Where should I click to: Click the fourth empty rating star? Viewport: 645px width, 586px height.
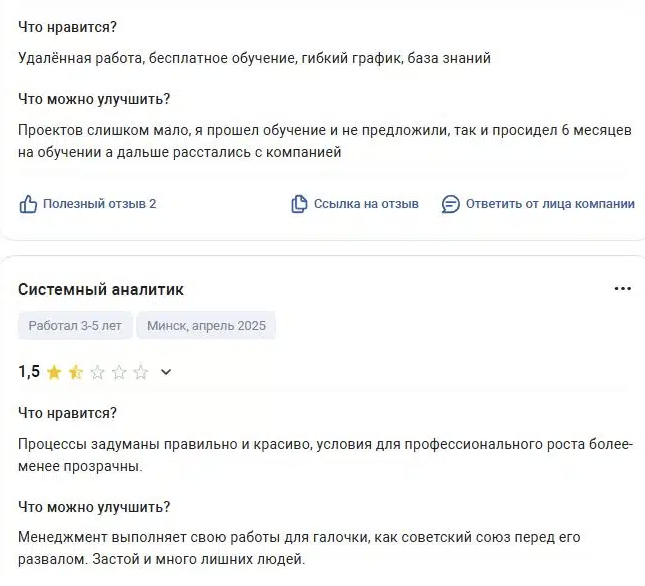click(x=119, y=372)
